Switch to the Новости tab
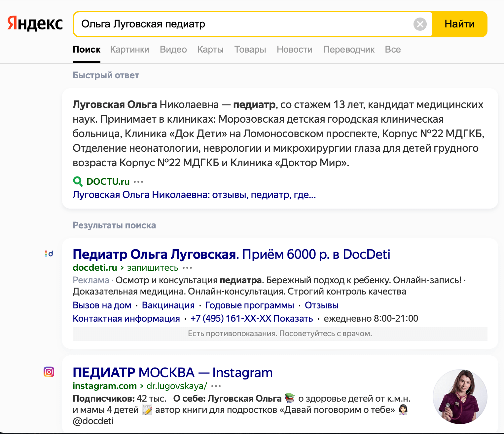Image resolution: width=504 pixels, height=434 pixels. tap(295, 50)
